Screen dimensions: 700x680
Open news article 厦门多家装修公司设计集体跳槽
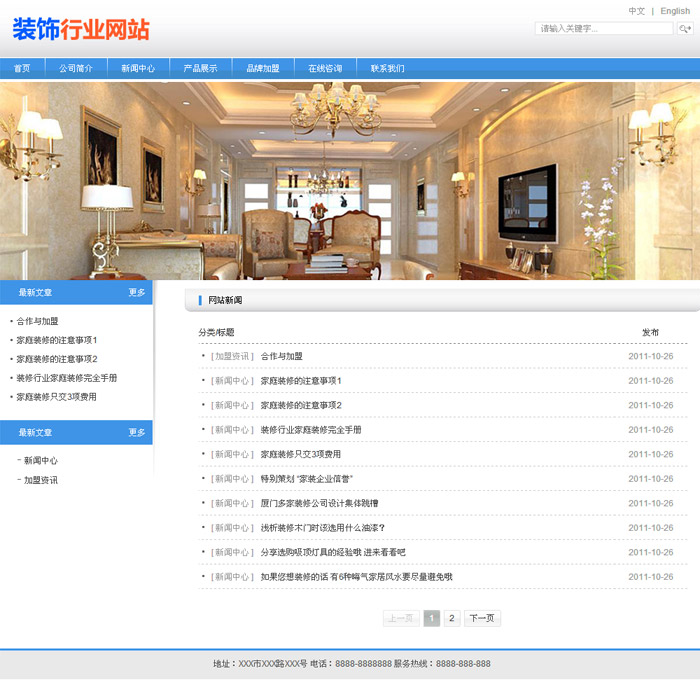[x=319, y=503]
